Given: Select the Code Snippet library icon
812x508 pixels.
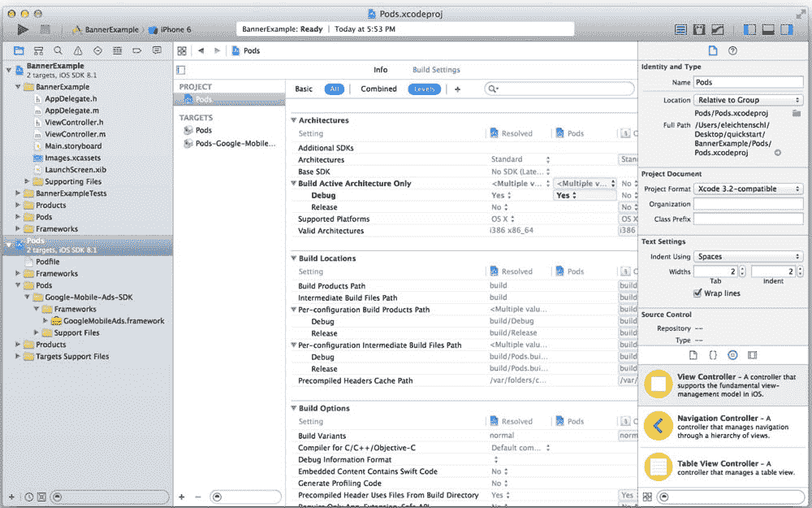Looking at the screenshot, I should click(x=713, y=355).
